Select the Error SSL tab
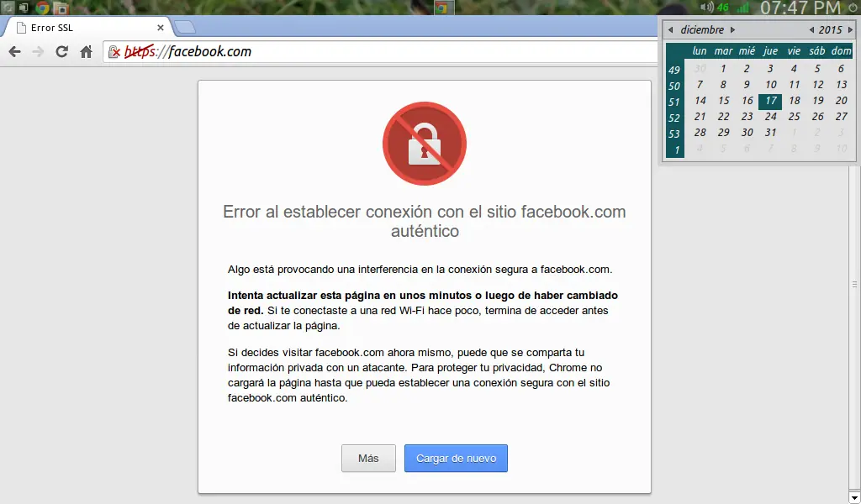Screen dimensions: 861x504 (x=87, y=28)
